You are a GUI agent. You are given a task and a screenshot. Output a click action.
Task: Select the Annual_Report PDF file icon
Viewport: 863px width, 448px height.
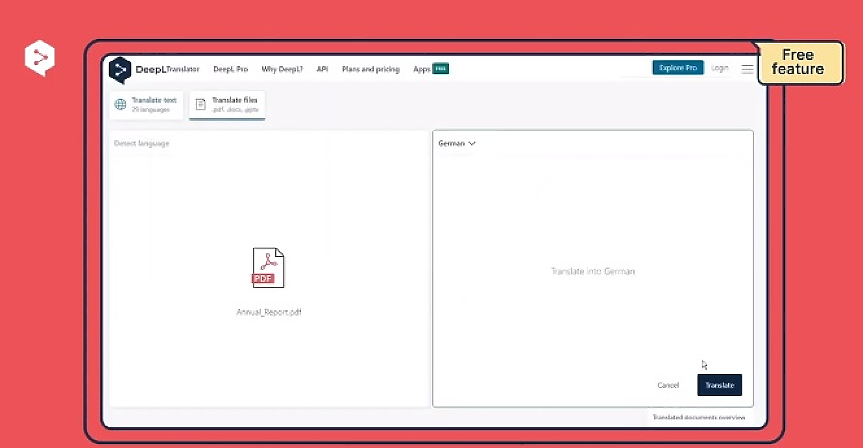[268, 268]
